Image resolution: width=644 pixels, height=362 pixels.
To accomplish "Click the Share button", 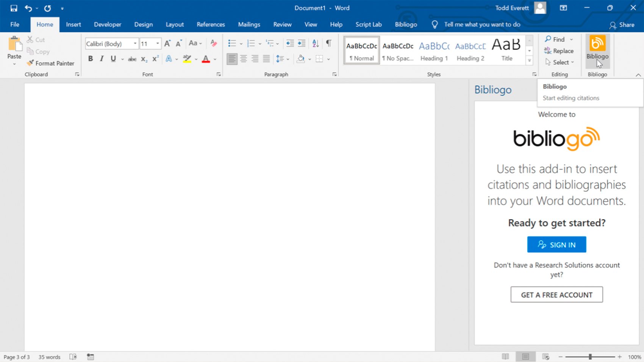I will click(622, 25).
